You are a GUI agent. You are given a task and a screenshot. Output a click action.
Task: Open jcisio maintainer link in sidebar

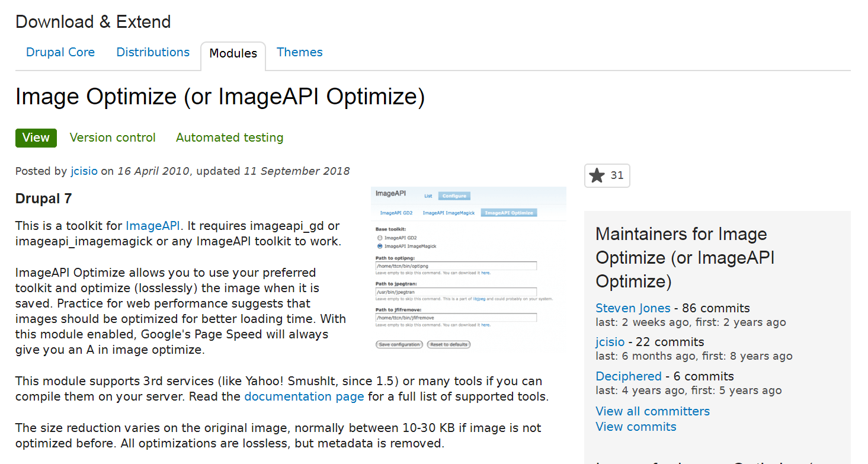click(610, 342)
